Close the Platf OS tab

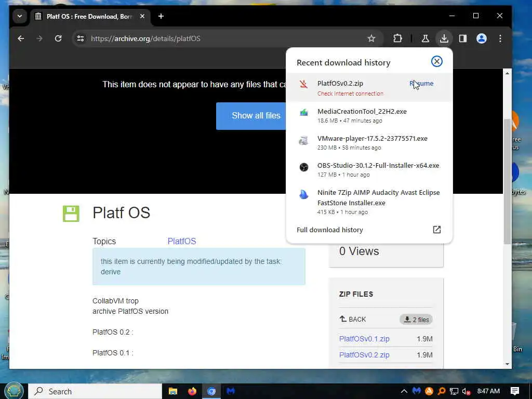pyautogui.click(x=142, y=16)
